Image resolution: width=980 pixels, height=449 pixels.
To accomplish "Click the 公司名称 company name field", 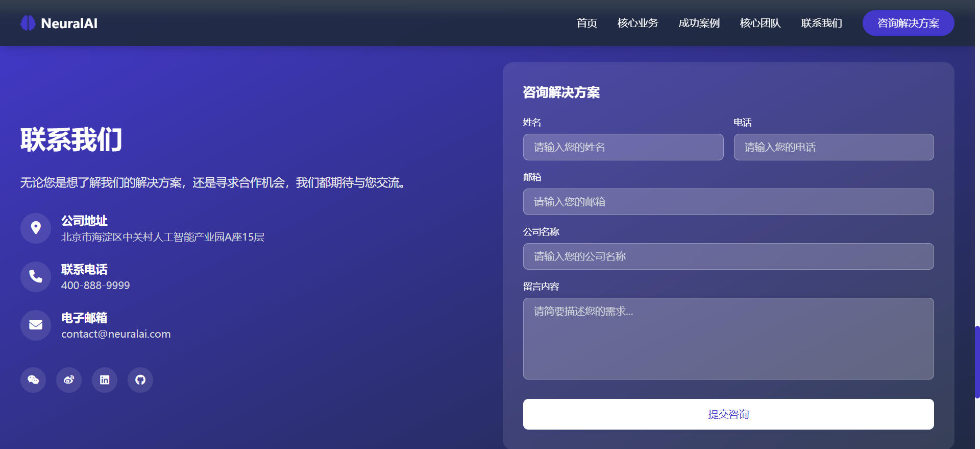I will click(728, 256).
